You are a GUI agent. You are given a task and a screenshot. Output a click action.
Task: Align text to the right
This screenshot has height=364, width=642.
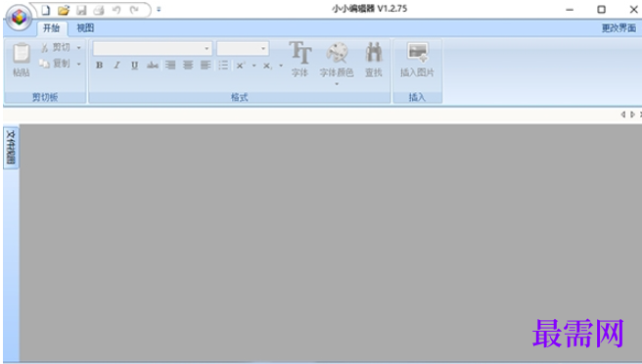(170, 66)
